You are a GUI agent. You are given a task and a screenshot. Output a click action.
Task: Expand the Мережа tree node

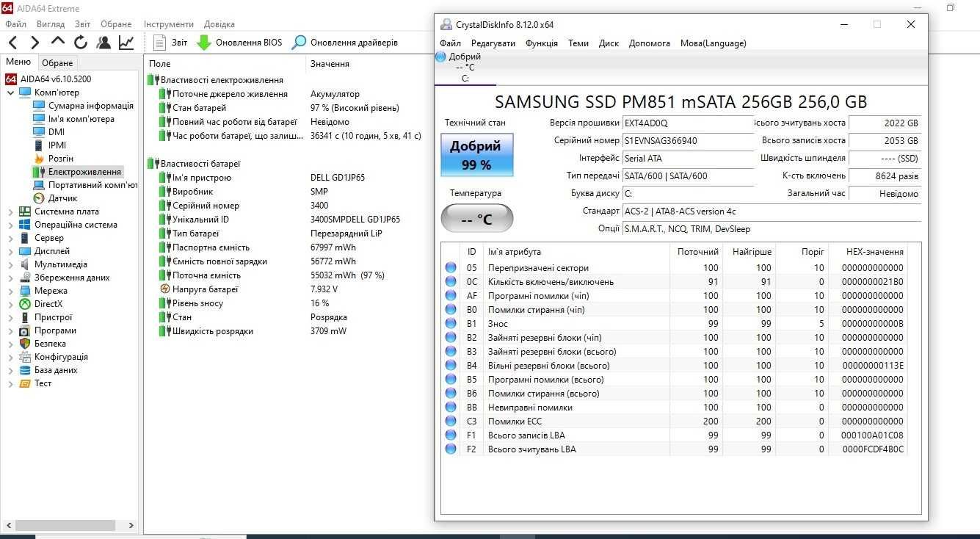pos(11,291)
